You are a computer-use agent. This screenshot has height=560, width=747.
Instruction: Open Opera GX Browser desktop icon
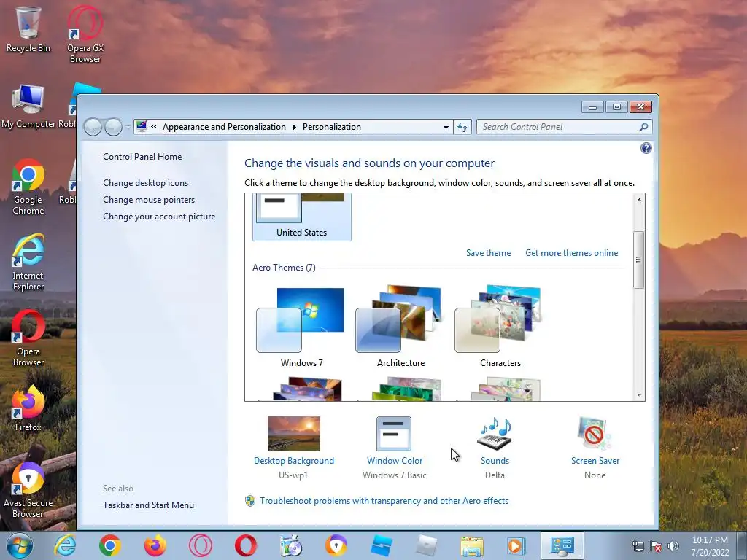pos(85,34)
